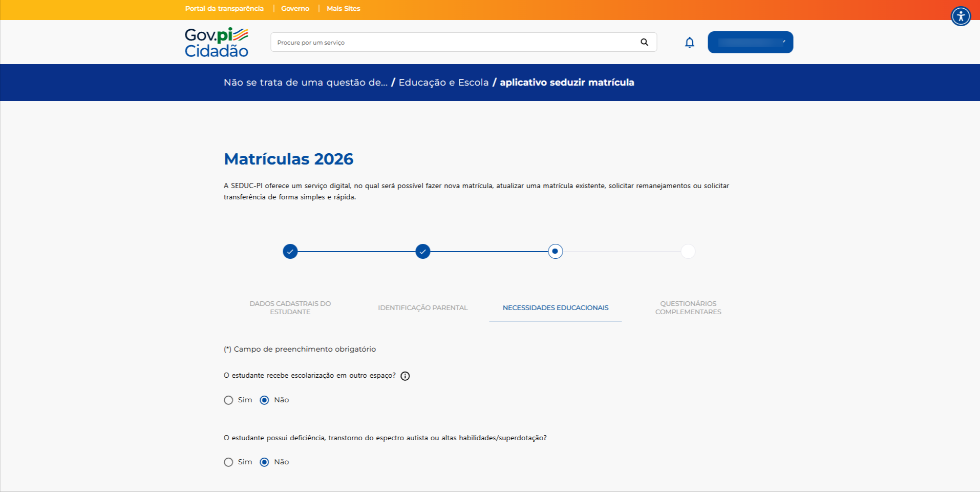Switch to Identificação Parental tab
Screen dimensions: 980x492
[423, 308]
